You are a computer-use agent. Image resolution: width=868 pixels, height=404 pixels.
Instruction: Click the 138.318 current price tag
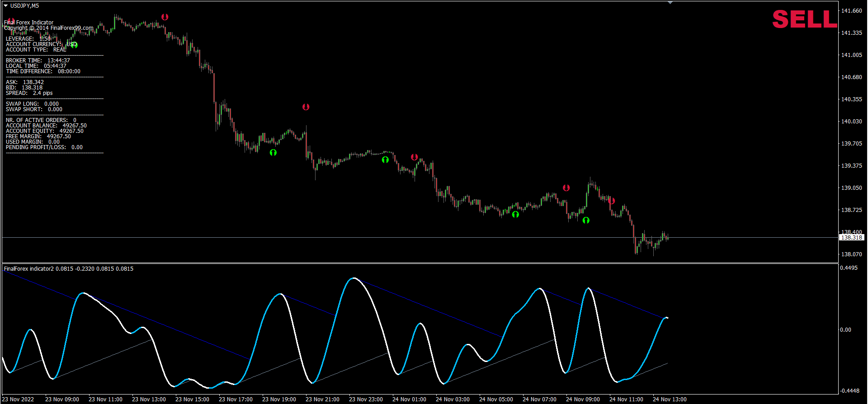point(852,238)
